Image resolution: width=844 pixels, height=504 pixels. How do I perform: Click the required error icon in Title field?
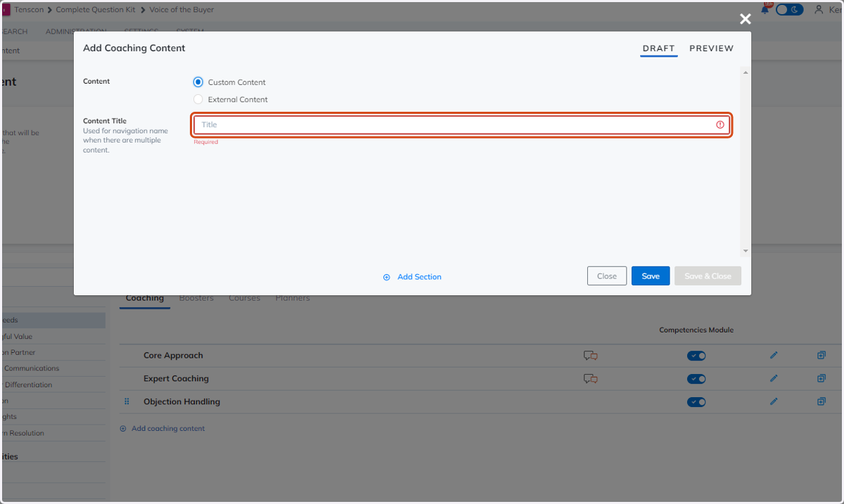720,124
